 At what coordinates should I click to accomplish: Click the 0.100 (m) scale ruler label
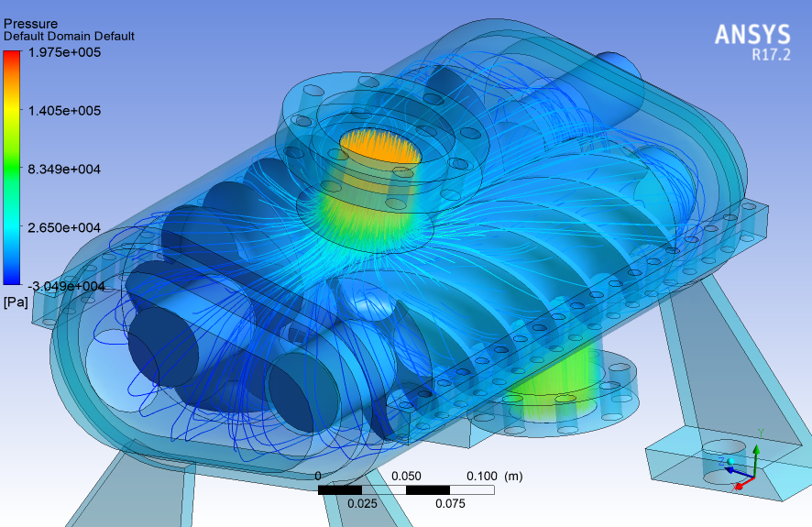495,477
